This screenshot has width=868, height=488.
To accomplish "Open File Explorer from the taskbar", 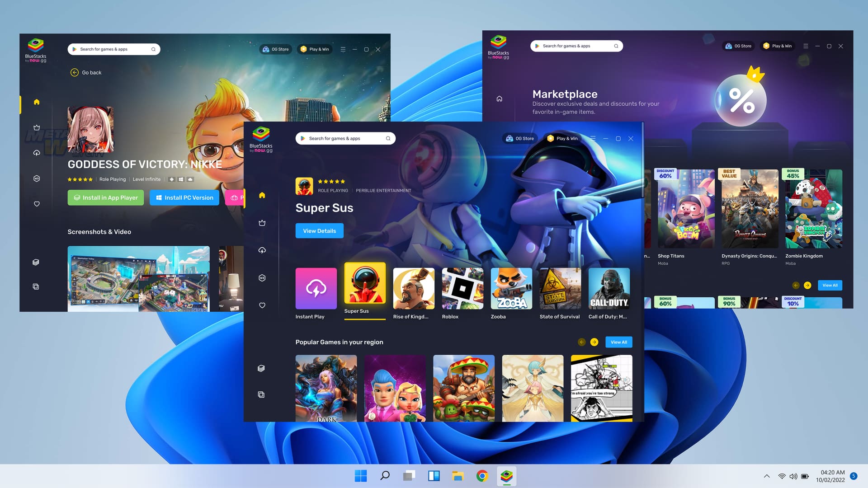I will click(x=458, y=476).
